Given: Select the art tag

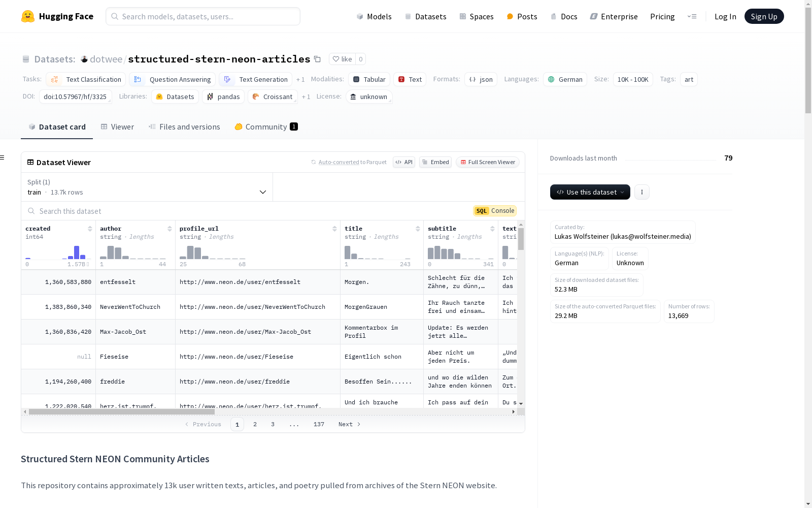Looking at the screenshot, I should 689,79.
